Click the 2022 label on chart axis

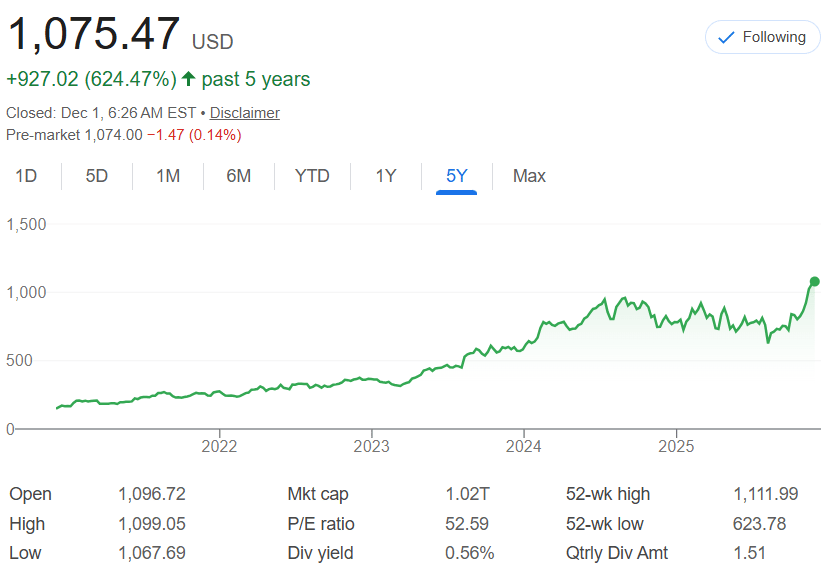click(219, 445)
